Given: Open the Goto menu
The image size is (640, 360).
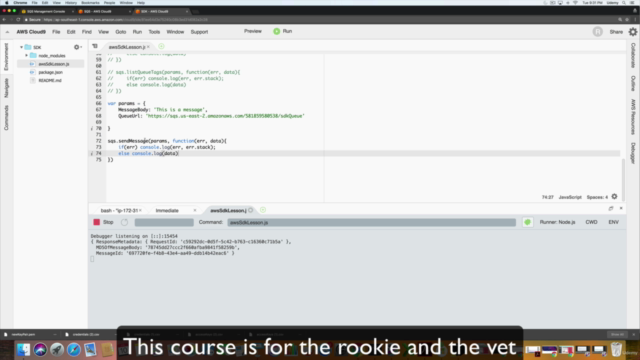Looking at the screenshot, I should [120, 32].
